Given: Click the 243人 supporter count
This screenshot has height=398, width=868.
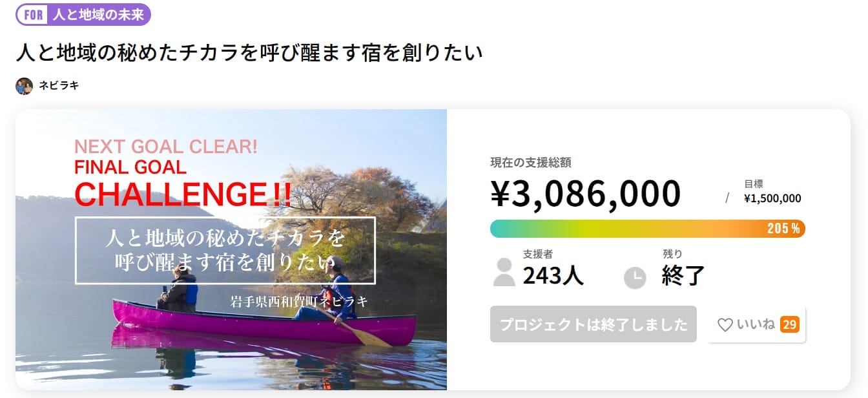Looking at the screenshot, I should [553, 276].
